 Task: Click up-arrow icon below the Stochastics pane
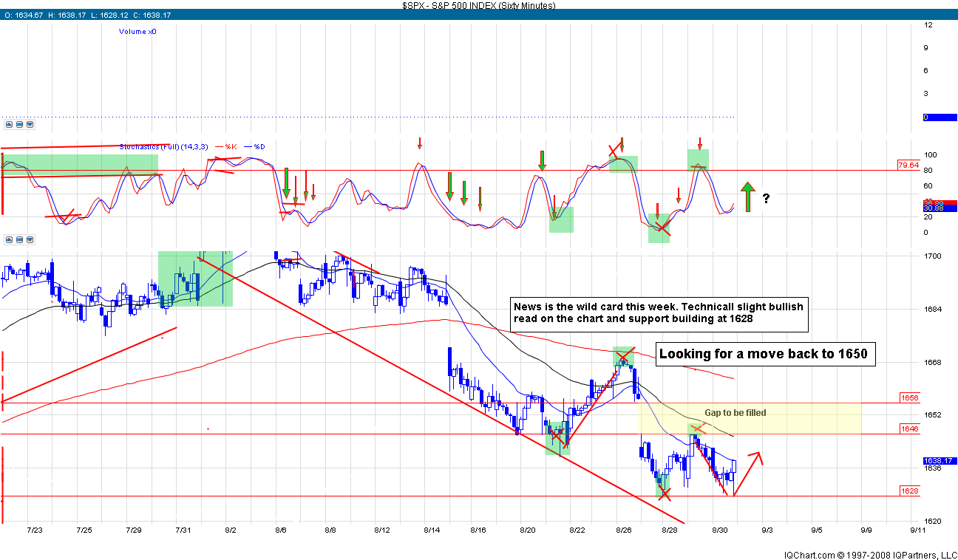(7, 240)
